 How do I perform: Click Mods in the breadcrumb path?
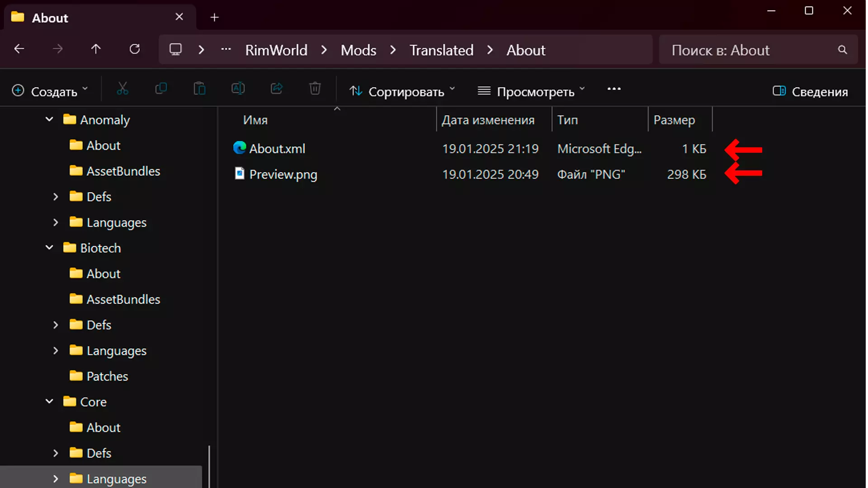click(x=358, y=50)
